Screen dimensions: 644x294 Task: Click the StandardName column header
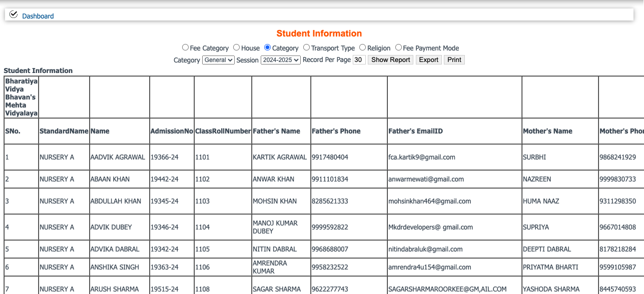(x=64, y=131)
